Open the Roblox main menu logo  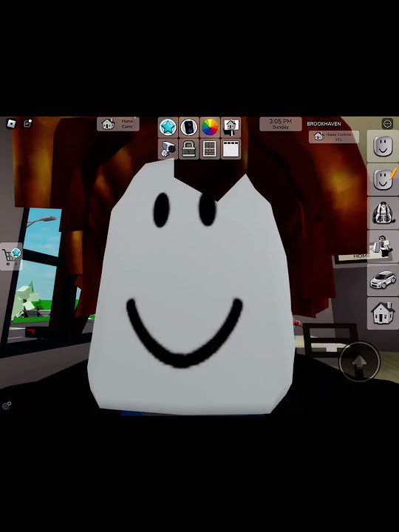(11, 124)
